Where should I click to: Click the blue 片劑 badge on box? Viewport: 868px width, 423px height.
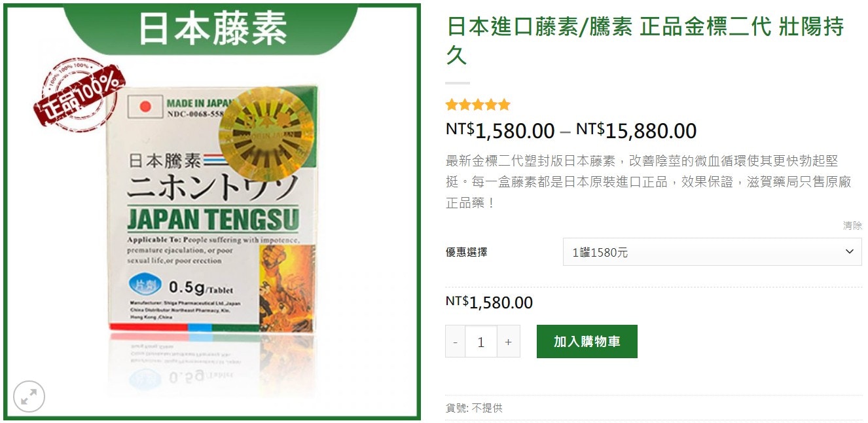[145, 285]
